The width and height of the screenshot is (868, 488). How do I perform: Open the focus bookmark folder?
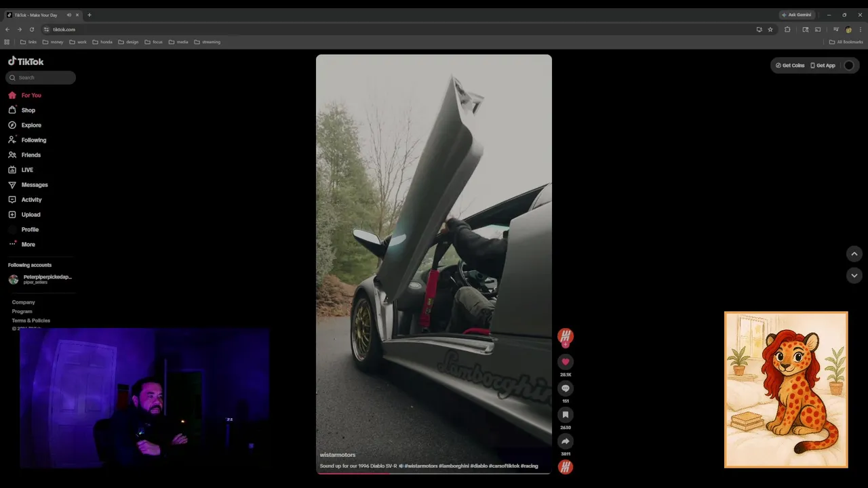pos(153,42)
